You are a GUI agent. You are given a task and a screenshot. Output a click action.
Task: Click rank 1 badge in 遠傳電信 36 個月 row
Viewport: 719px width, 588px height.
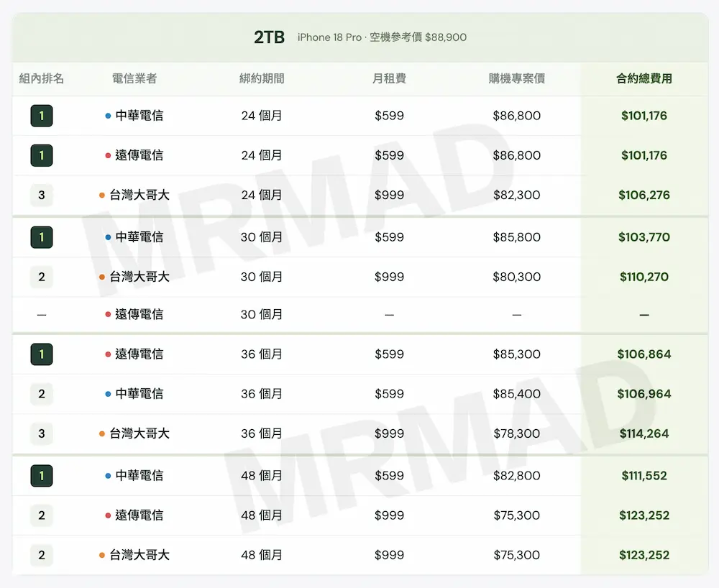click(42, 354)
